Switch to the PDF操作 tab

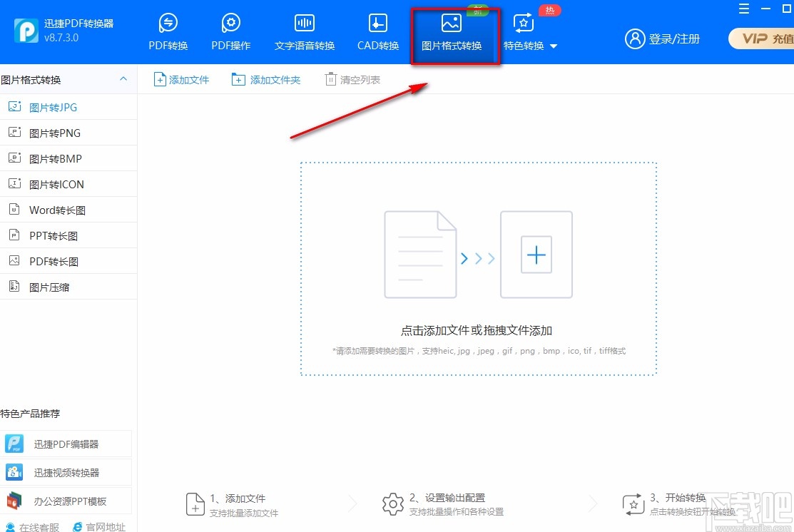point(230,30)
